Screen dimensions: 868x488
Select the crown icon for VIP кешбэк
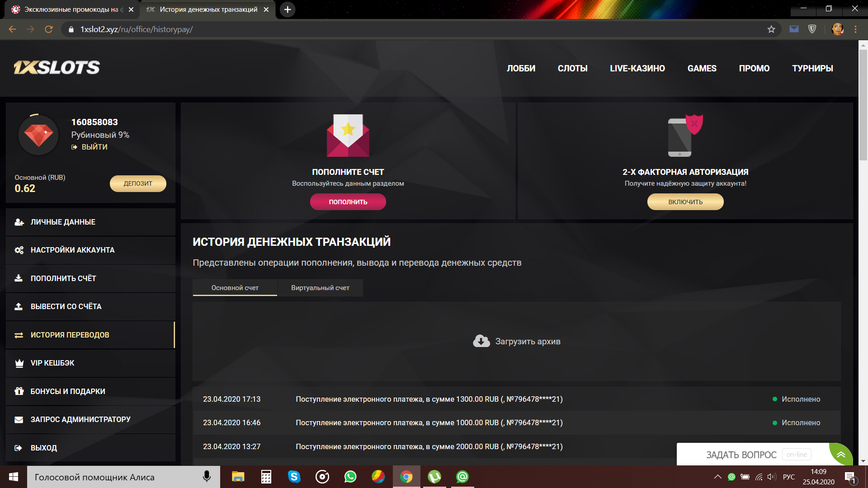(x=18, y=363)
